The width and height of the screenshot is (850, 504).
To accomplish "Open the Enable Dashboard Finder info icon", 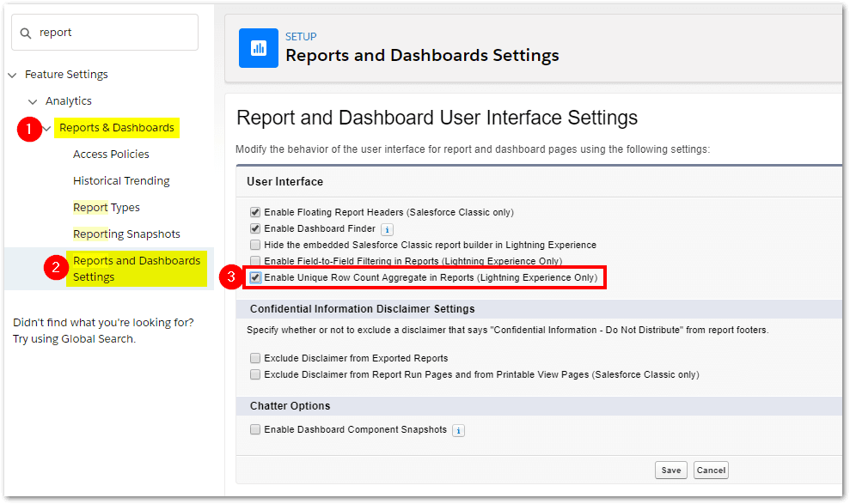I will tap(387, 229).
